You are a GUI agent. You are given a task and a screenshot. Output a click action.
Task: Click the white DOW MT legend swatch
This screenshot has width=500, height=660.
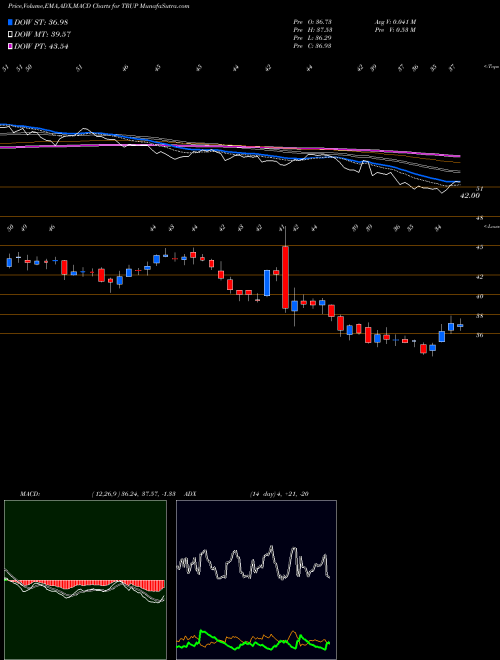pos(10,35)
